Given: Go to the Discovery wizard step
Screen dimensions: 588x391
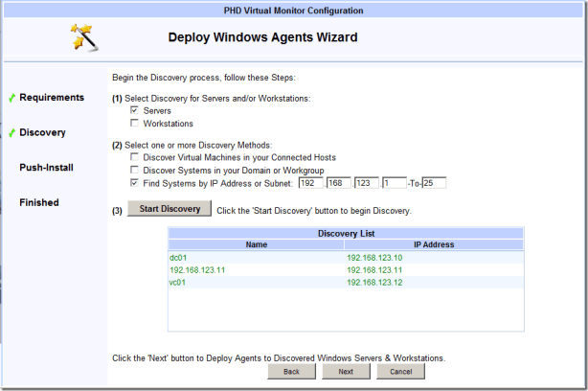Looking at the screenshot, I should [42, 133].
